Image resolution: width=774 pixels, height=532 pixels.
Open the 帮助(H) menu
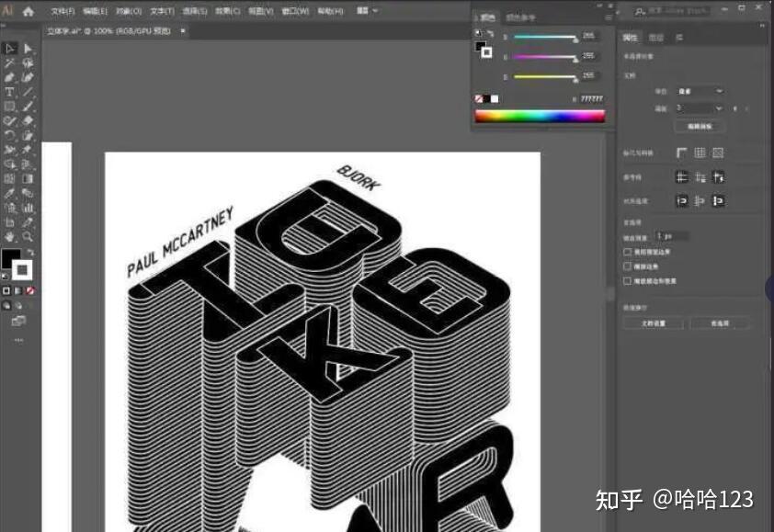(x=330, y=11)
